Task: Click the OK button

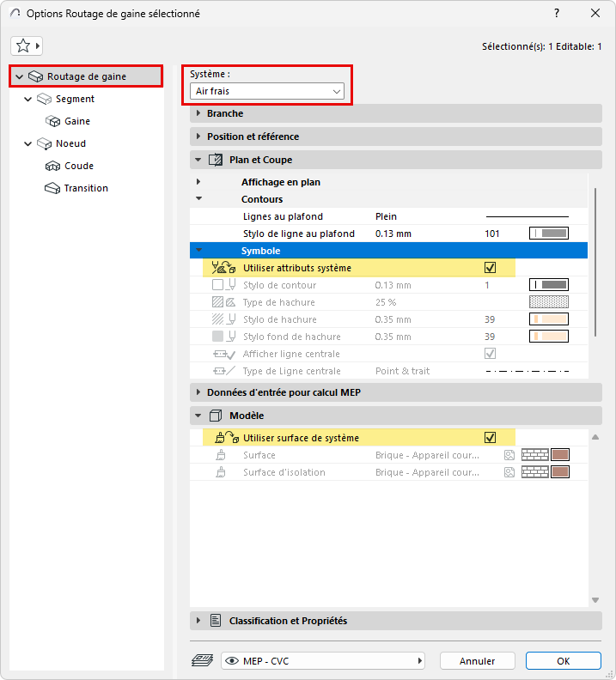Action: (563, 661)
